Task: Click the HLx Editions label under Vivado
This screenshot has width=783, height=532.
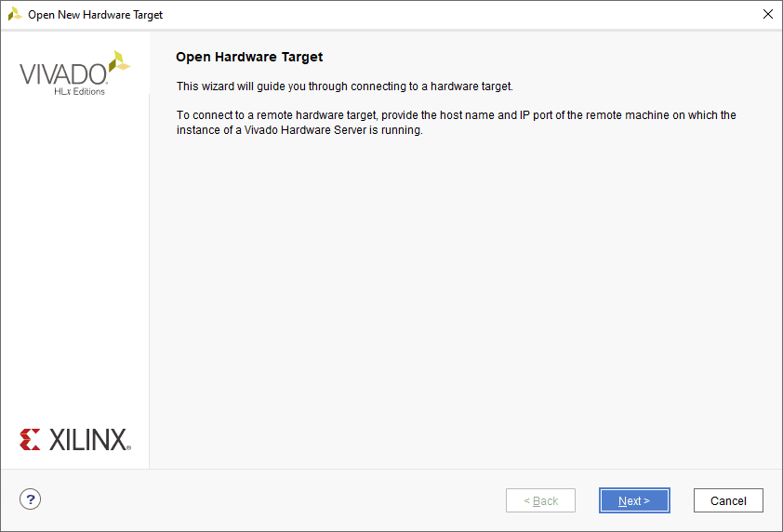Action: pos(79,91)
